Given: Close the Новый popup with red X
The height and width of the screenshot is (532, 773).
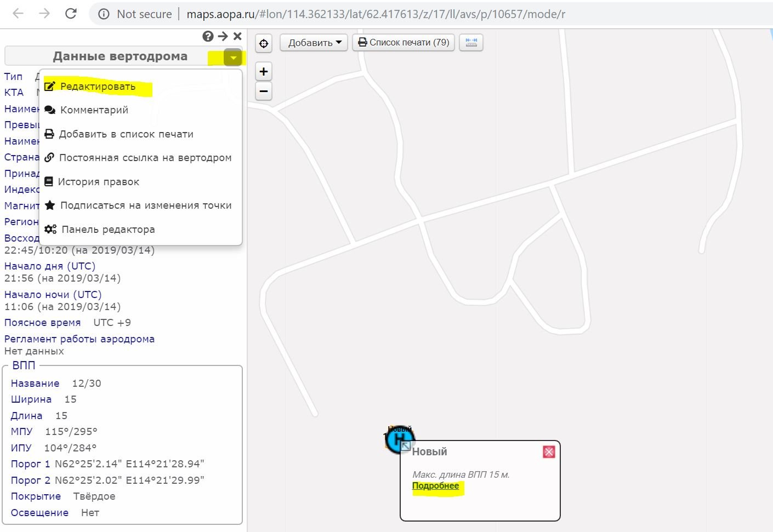Looking at the screenshot, I should (x=549, y=451).
